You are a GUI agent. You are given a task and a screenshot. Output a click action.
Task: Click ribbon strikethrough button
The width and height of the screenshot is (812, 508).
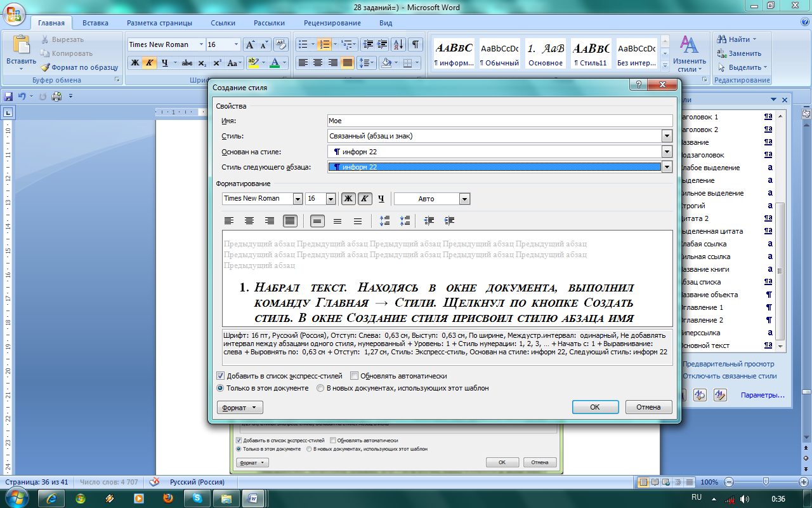pos(187,63)
